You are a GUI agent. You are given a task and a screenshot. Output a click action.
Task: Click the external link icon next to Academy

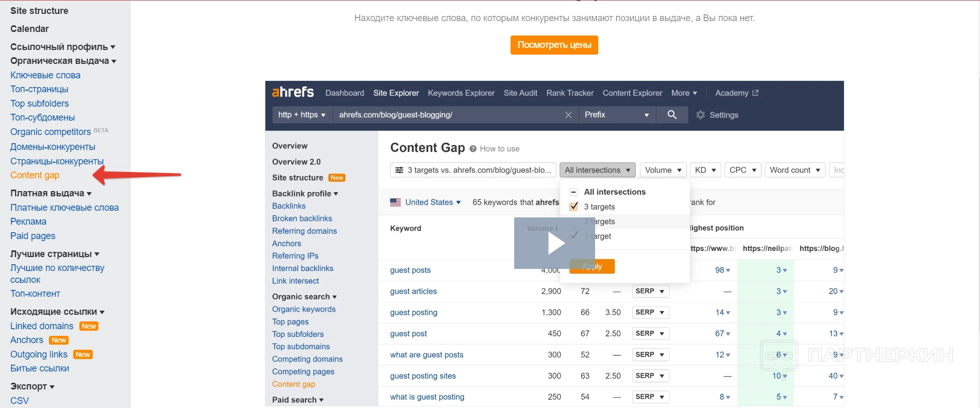pos(755,93)
